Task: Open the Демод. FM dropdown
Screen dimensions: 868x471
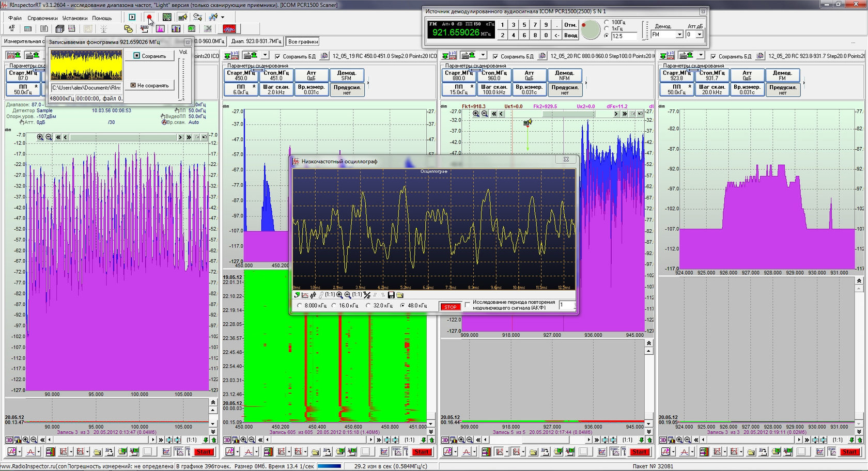Action: (679, 35)
